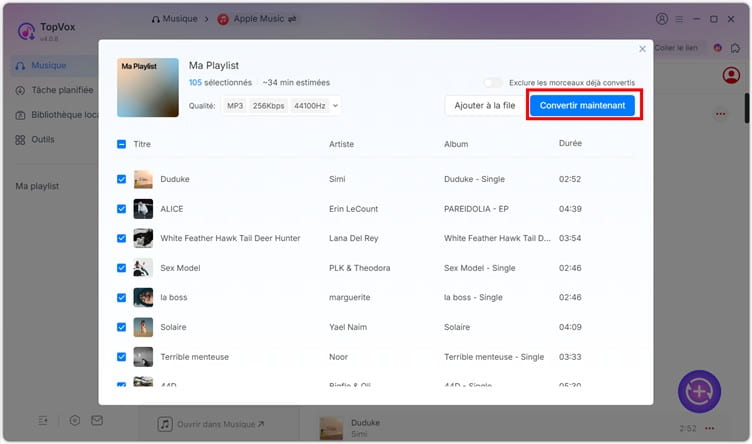The image size is (752, 444).
Task: Click the Duduke album thumbnail
Action: (x=143, y=179)
